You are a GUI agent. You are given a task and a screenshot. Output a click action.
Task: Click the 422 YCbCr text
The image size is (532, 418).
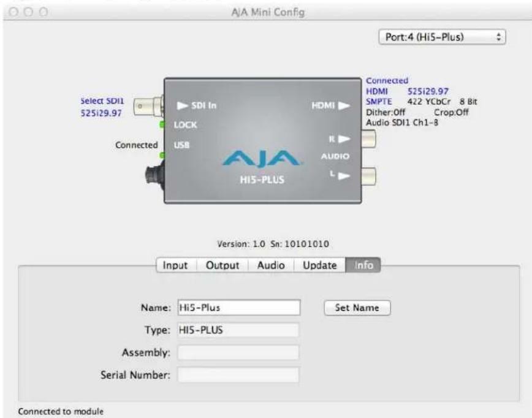click(x=429, y=102)
